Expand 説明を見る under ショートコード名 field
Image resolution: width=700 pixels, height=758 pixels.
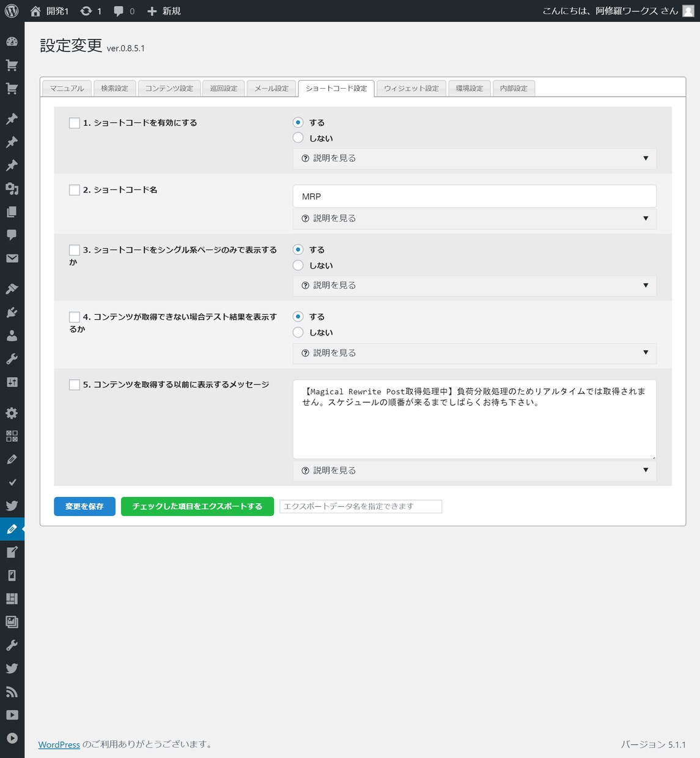[x=474, y=218]
